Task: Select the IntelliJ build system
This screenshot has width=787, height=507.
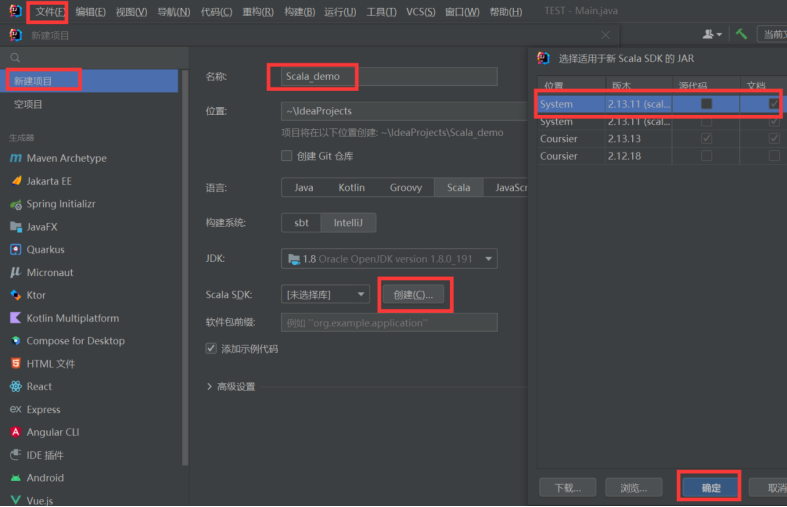Action: [x=348, y=222]
